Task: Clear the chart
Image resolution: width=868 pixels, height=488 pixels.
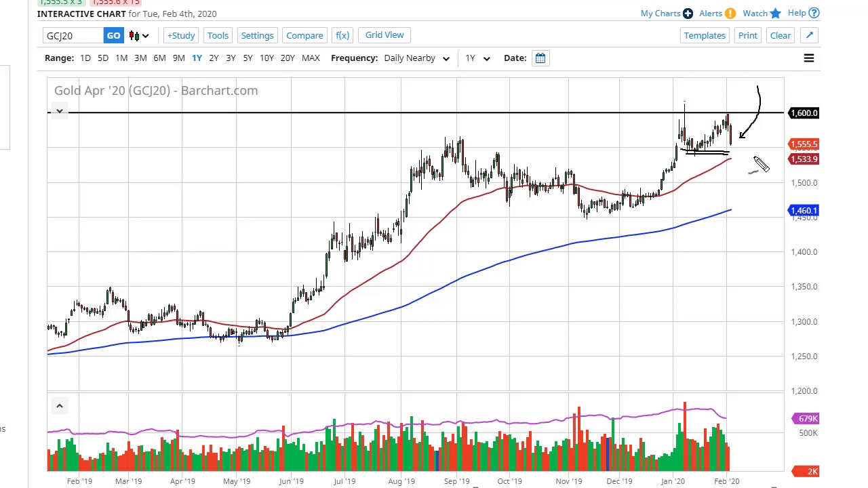Action: click(781, 35)
